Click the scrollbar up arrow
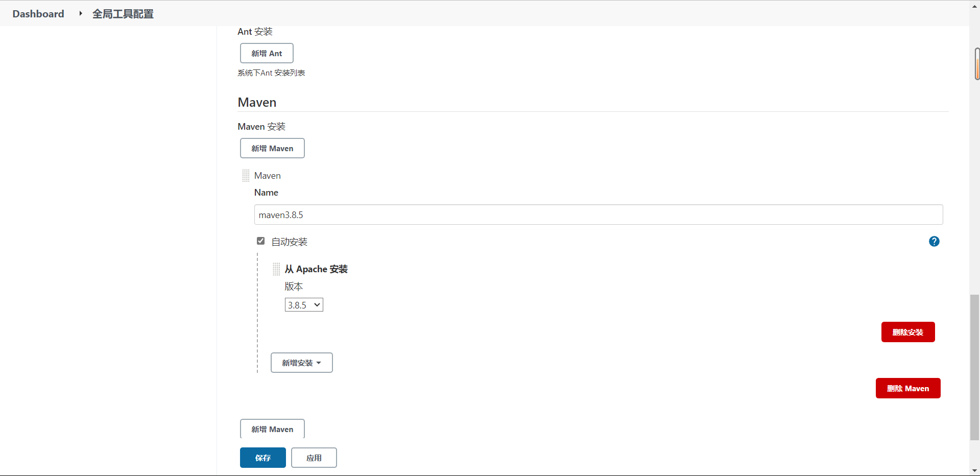The height and width of the screenshot is (476, 980). 974,5
